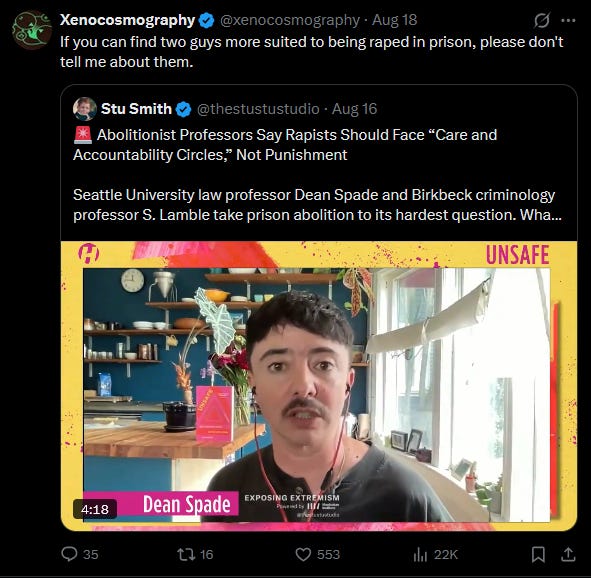Open the Xenocosmography display name

point(127,20)
